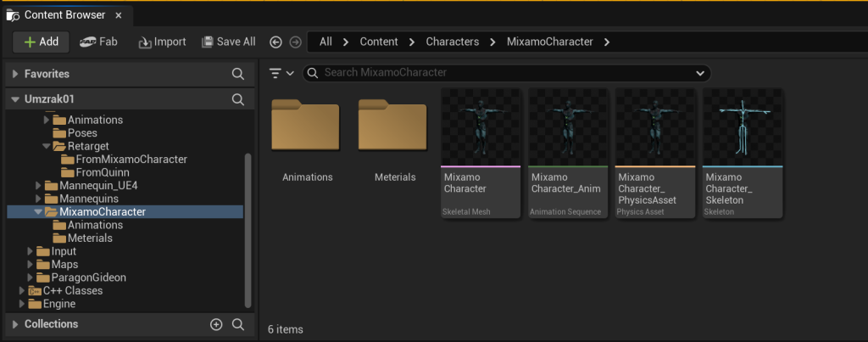Expand the Maps folder arrow
Image resolution: width=868 pixels, height=342 pixels.
(31, 265)
